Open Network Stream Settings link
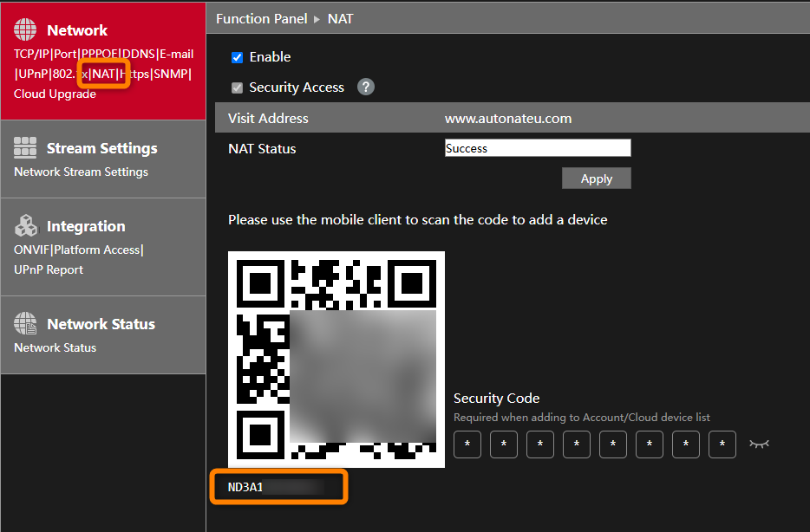Image resolution: width=810 pixels, height=532 pixels. point(82,172)
